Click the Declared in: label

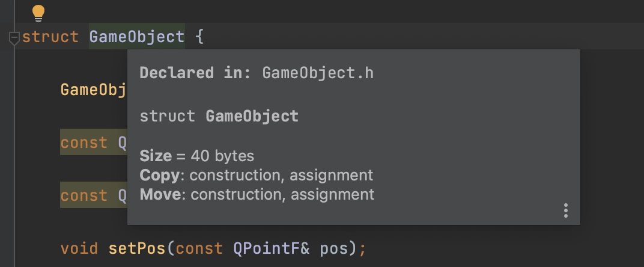coord(195,73)
